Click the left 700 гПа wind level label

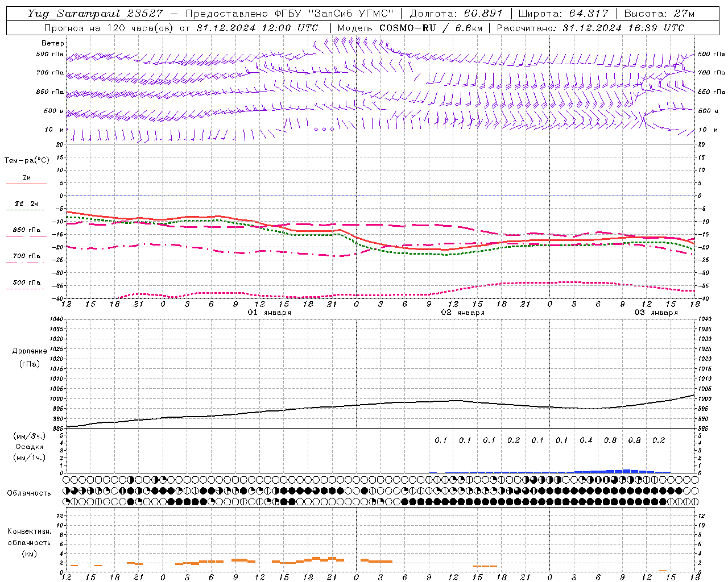50,73
